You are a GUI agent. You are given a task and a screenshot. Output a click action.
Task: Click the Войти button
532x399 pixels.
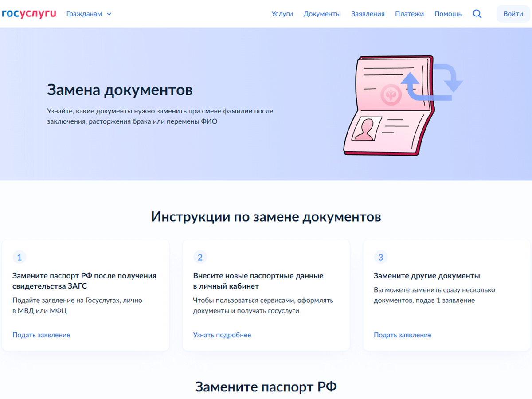[513, 14]
